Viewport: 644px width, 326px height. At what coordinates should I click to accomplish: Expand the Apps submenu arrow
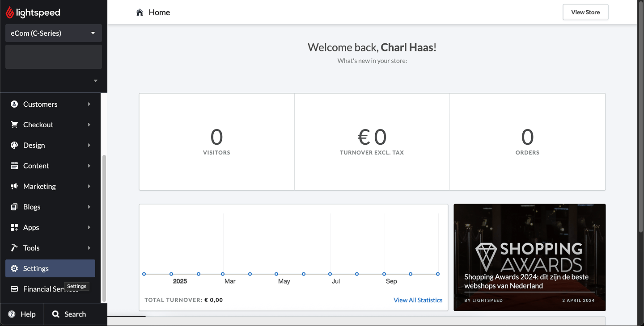point(89,227)
